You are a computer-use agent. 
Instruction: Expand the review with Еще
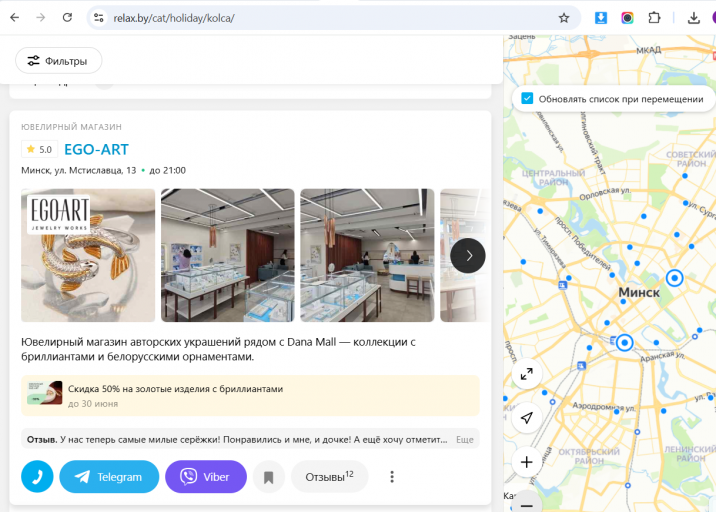(464, 440)
